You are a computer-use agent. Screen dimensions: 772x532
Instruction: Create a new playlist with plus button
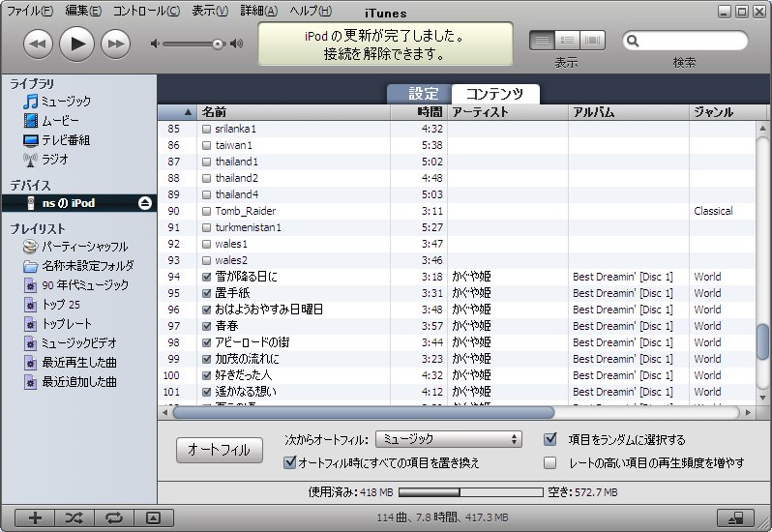[35, 517]
